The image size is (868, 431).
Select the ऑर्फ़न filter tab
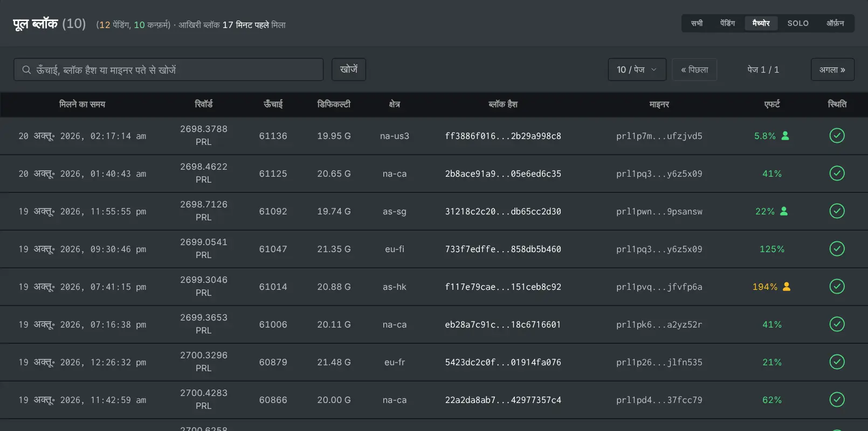(x=835, y=23)
